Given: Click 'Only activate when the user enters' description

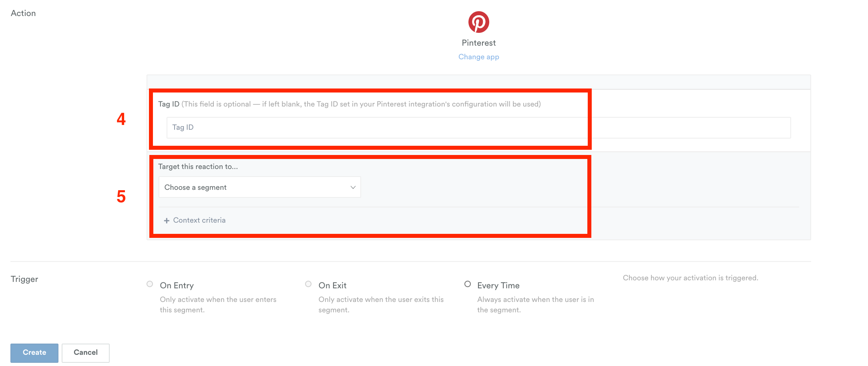Looking at the screenshot, I should click(x=218, y=305).
